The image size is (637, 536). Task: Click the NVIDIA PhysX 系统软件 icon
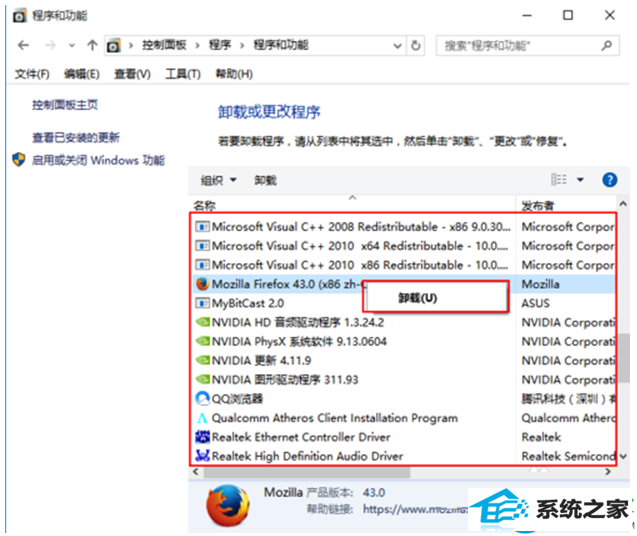coord(202,341)
